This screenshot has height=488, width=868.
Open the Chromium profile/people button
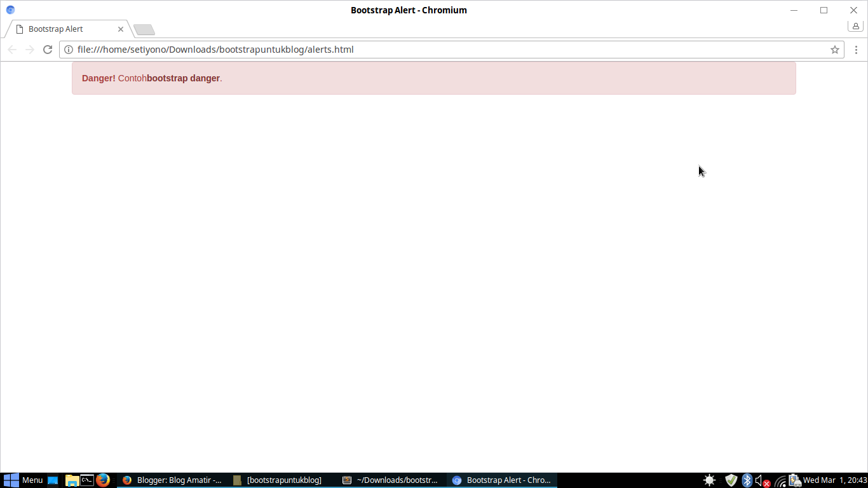[x=855, y=26]
